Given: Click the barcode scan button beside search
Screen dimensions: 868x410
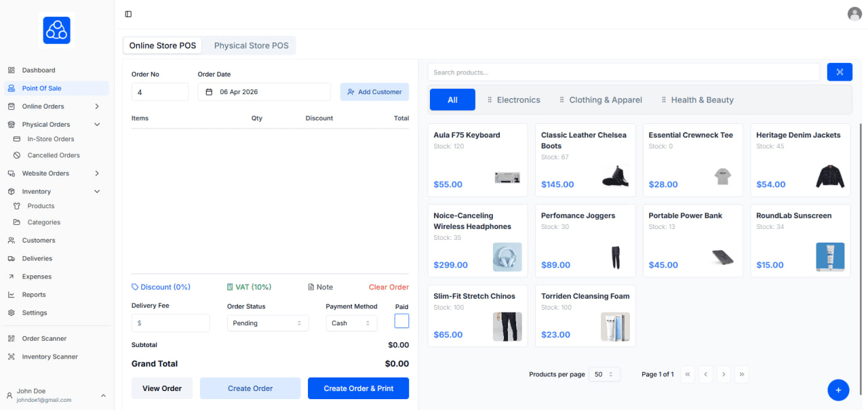Looking at the screenshot, I should [x=840, y=72].
